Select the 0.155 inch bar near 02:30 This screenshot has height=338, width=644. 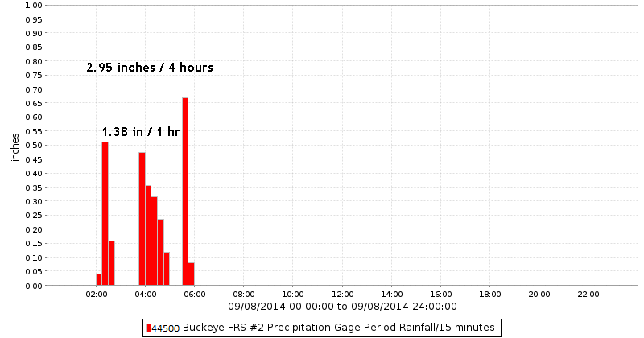[111, 263]
